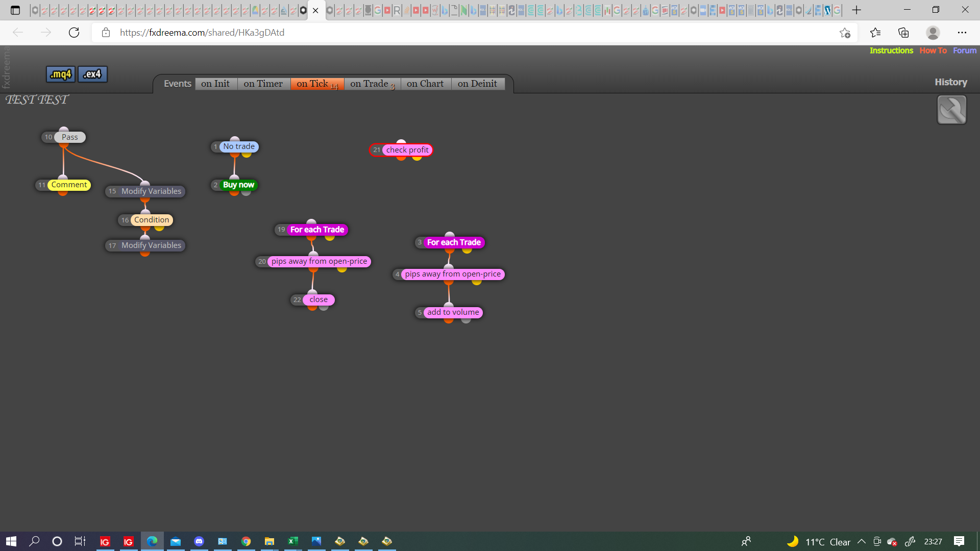980x551 pixels.
Task: Switch to the on Init tab
Action: pyautogui.click(x=215, y=84)
